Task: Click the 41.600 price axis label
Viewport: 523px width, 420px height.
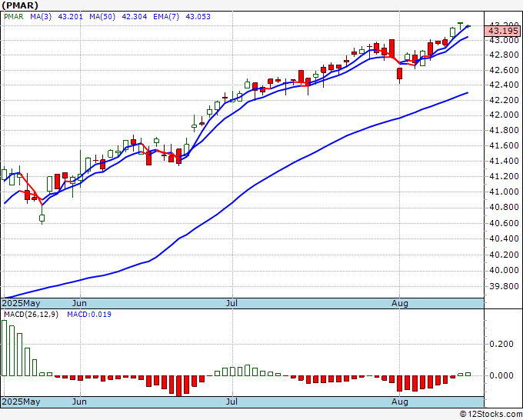Action: (504, 146)
